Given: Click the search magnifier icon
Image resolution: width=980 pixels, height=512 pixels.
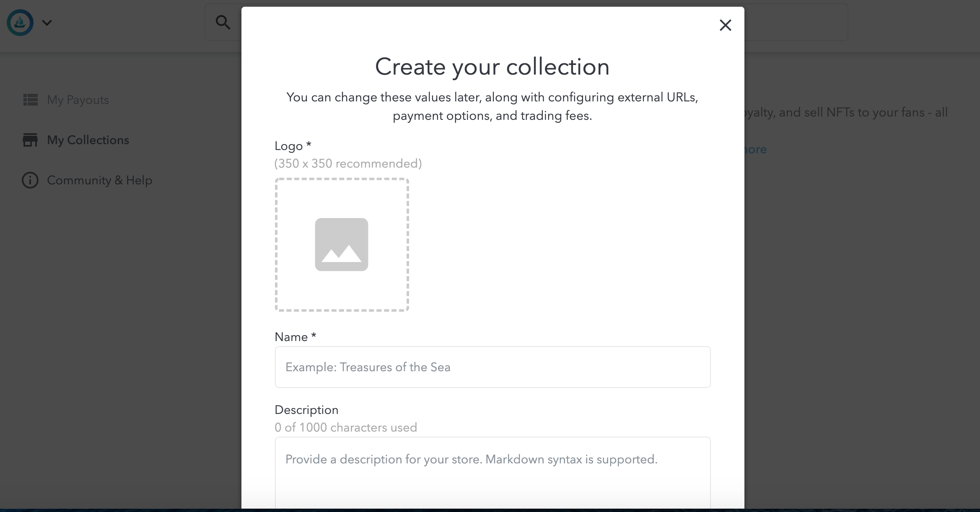Looking at the screenshot, I should (223, 23).
